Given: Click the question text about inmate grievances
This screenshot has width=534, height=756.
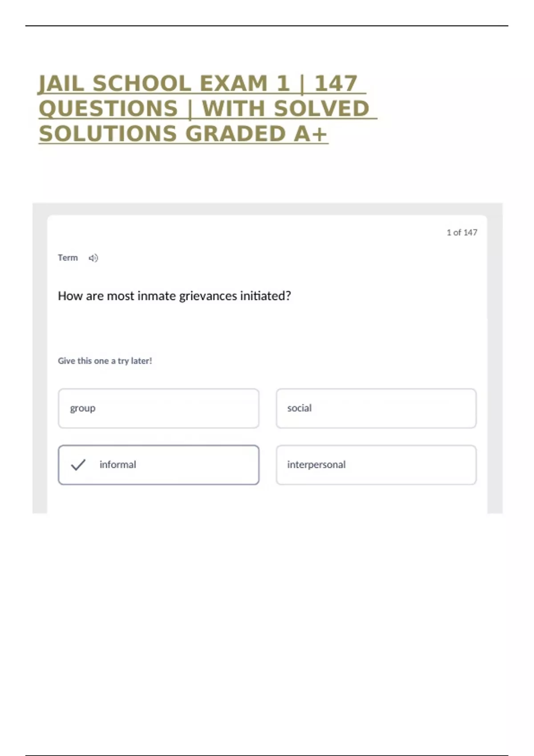Looking at the screenshot, I should point(174,296).
